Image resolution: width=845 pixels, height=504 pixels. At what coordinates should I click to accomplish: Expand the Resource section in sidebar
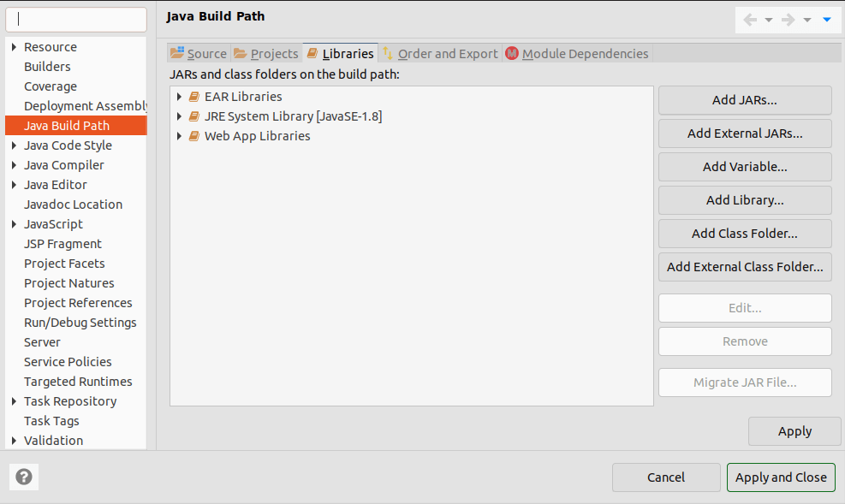coord(14,47)
